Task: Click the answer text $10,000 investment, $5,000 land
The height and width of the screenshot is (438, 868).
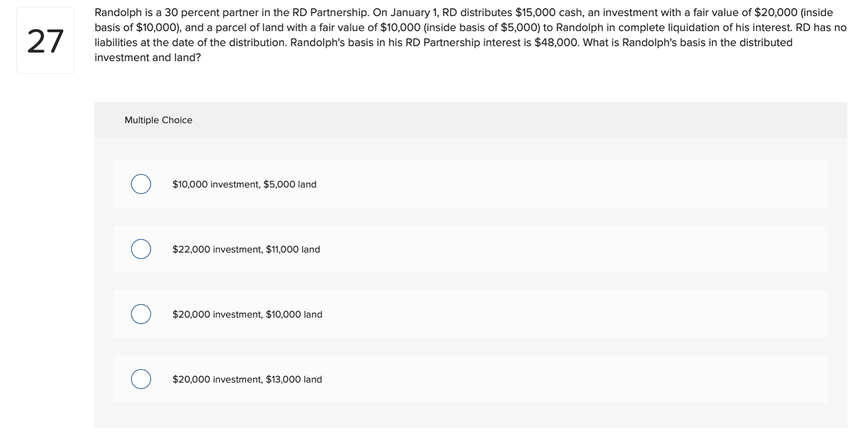Action: pyautogui.click(x=244, y=184)
